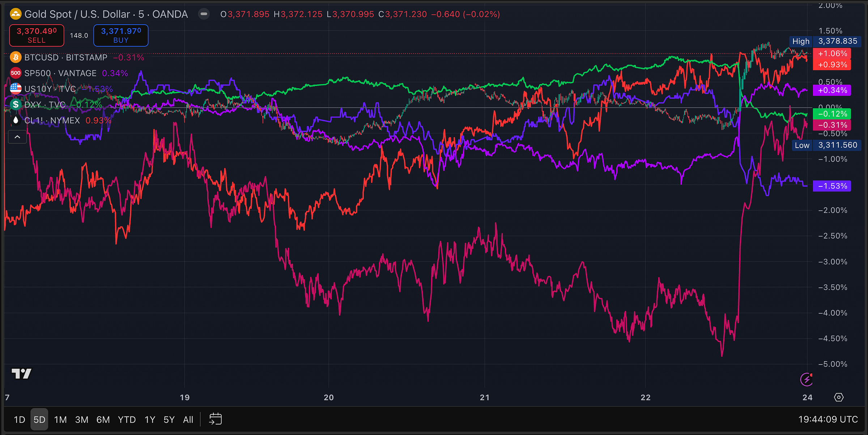The width and height of the screenshot is (868, 435).
Task: Click the CL1! oil drop icon
Action: point(16,120)
